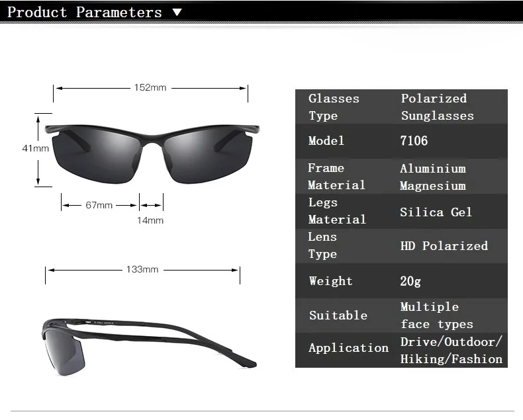Click the Product Parameters heading text
Screen dimensions: 523x420
pos(84,13)
